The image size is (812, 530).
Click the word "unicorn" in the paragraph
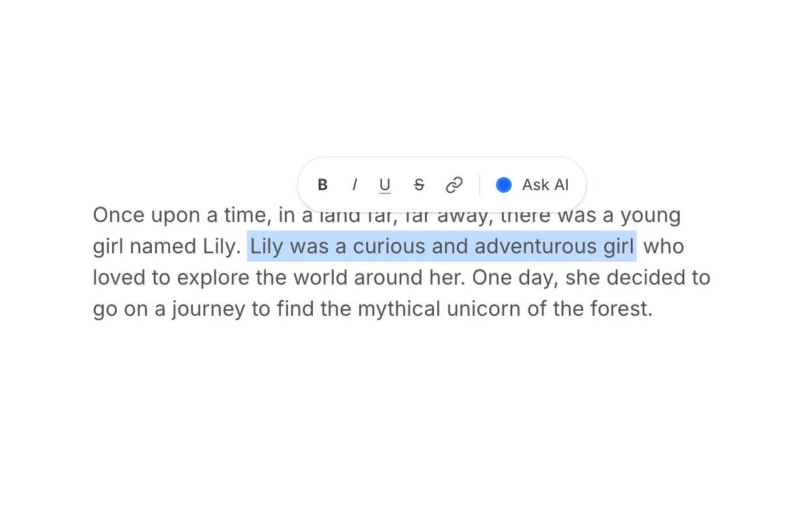(479, 309)
